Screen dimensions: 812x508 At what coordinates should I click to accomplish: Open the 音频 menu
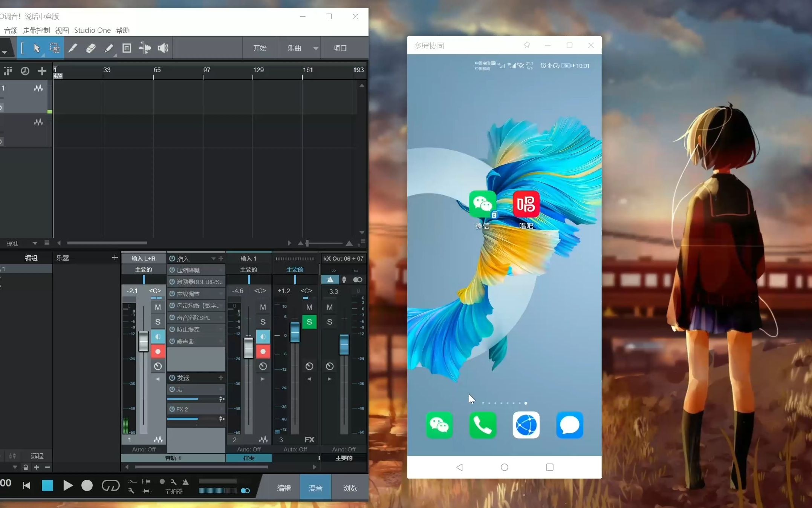point(11,30)
